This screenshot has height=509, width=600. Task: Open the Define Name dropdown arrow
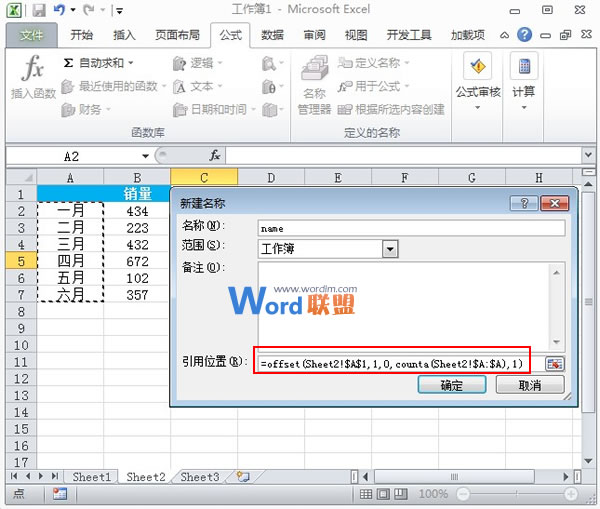(406, 62)
